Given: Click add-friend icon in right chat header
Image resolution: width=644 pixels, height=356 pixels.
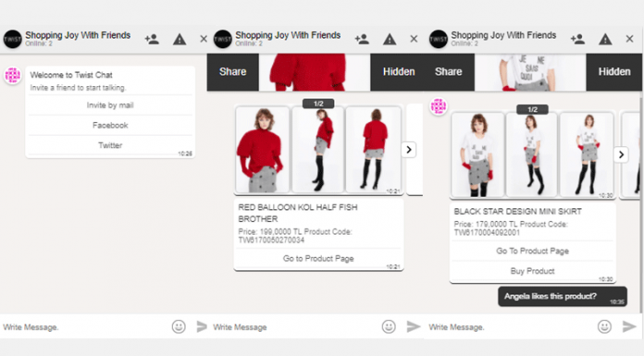Looking at the screenshot, I should pos(577,39).
